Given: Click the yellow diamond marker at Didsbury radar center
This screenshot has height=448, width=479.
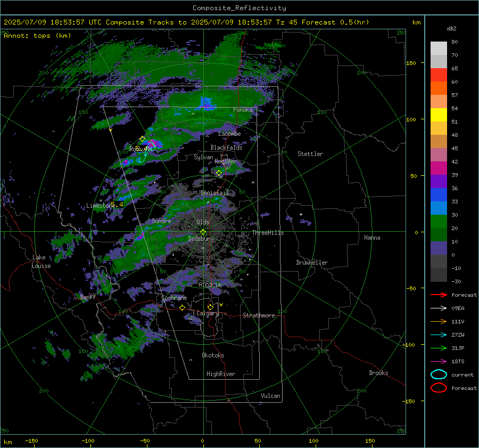Looking at the screenshot, I should [203, 232].
